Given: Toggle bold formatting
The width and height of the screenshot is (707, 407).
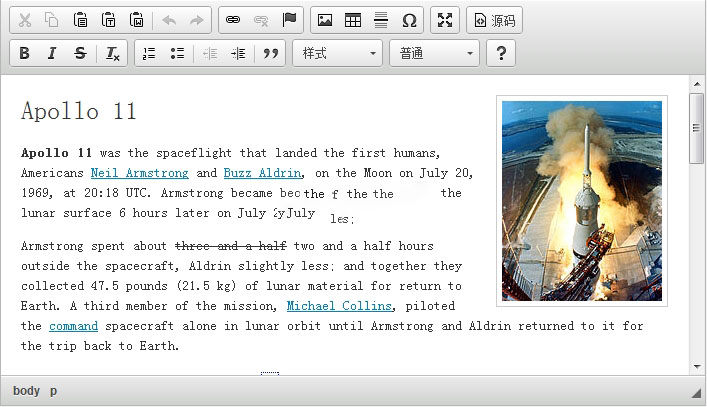Looking at the screenshot, I should click(x=25, y=54).
